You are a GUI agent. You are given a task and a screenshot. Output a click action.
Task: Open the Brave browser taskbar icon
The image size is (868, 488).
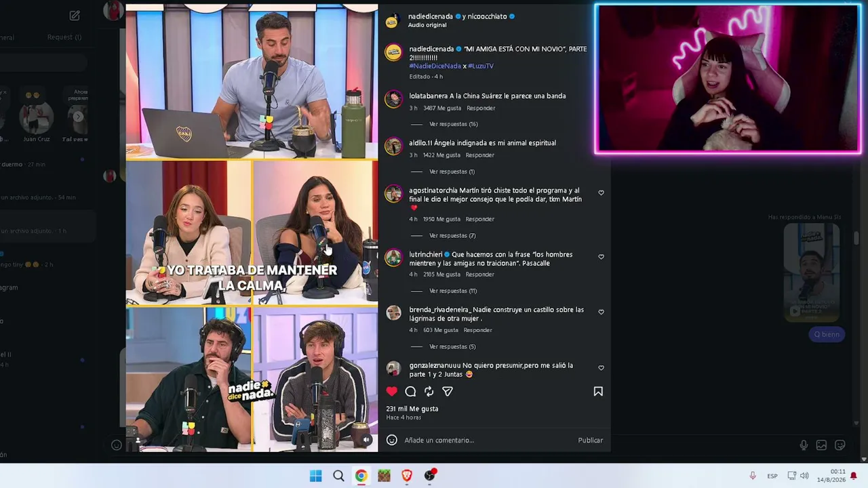(x=407, y=476)
